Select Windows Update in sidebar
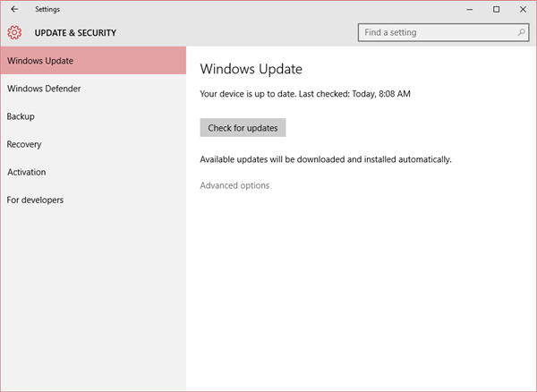Viewport: 537px width, 392px height. [93, 61]
